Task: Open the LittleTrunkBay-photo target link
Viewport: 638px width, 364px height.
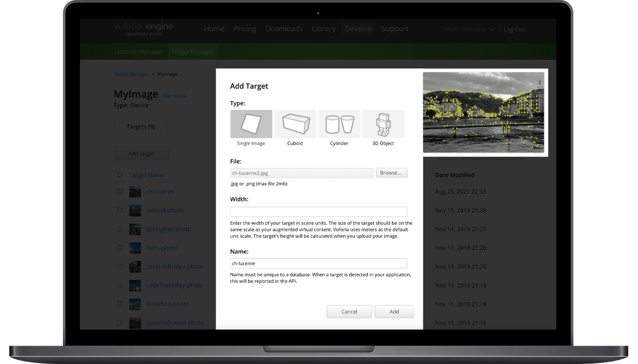Action: (174, 285)
